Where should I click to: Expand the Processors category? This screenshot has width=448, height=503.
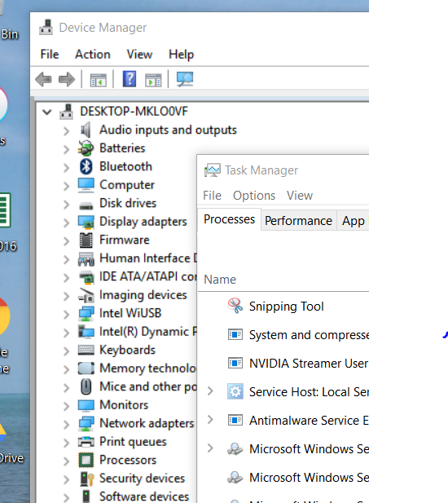click(x=66, y=461)
